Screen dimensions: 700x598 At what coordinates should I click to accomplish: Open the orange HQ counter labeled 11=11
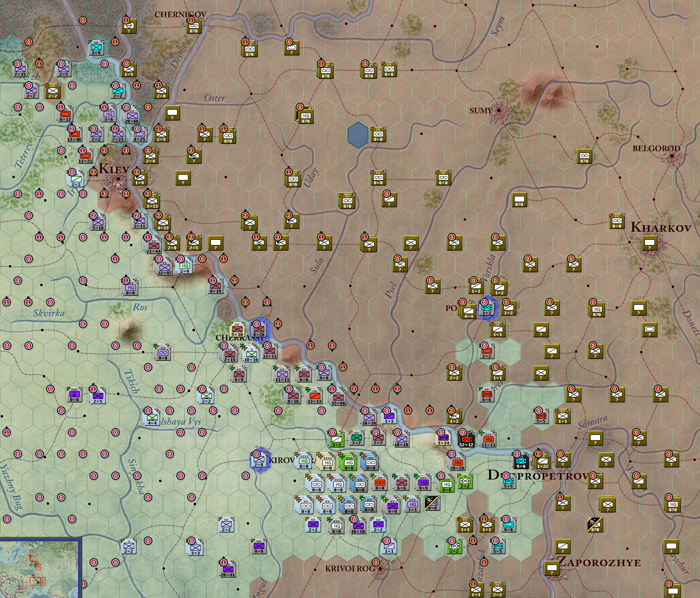(488, 440)
